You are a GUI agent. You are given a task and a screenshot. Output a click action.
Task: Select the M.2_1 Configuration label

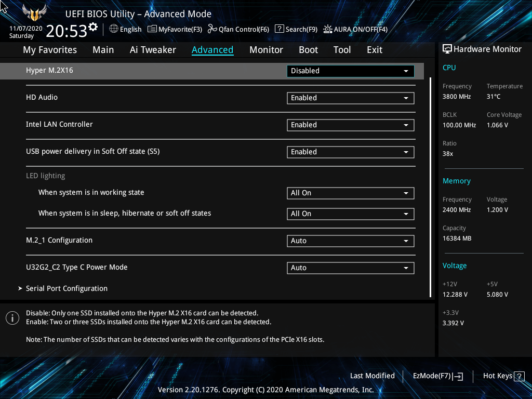tap(59, 240)
